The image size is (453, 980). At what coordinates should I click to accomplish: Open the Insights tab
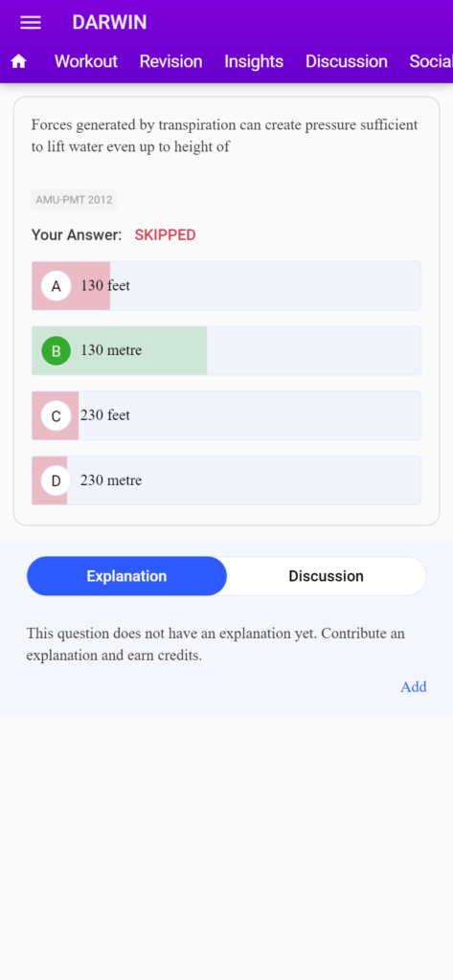[254, 61]
